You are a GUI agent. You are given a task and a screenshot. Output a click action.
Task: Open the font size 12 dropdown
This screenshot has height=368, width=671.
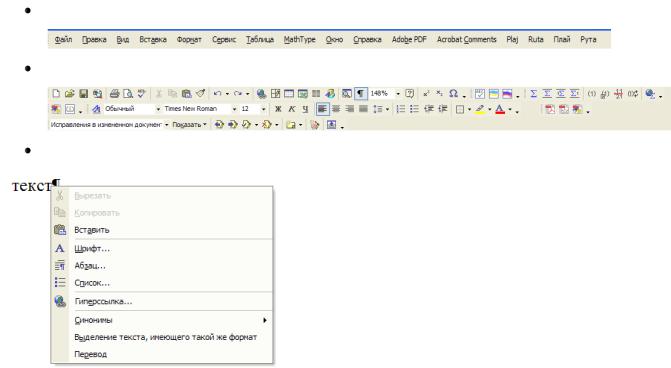264,109
